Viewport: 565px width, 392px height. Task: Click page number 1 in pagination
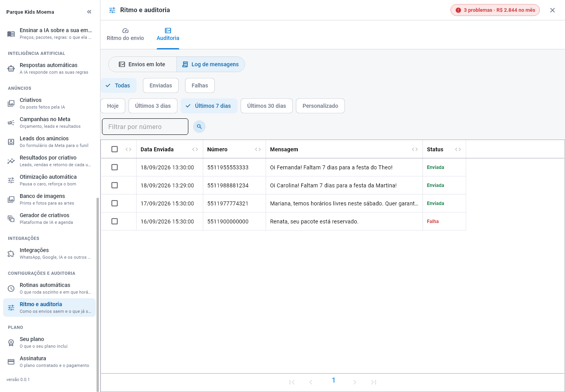(334, 380)
